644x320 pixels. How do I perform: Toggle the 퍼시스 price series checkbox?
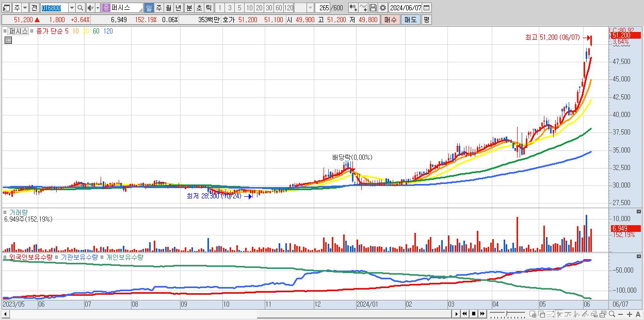point(6,31)
